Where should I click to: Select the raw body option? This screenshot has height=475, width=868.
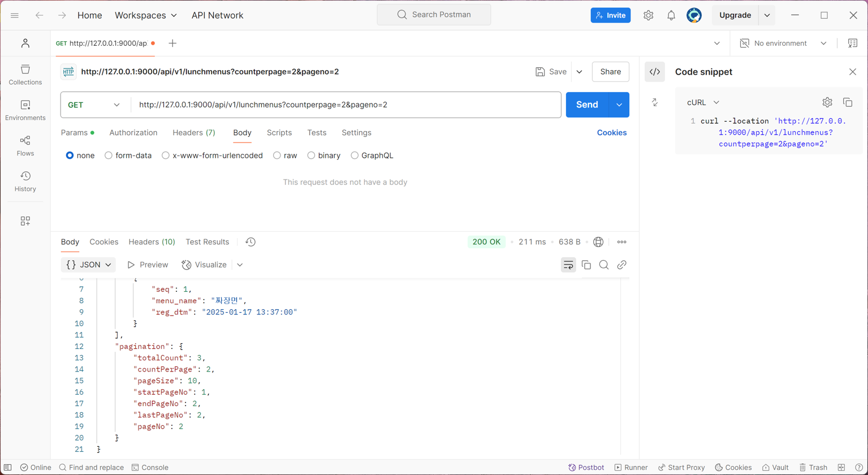pyautogui.click(x=285, y=156)
